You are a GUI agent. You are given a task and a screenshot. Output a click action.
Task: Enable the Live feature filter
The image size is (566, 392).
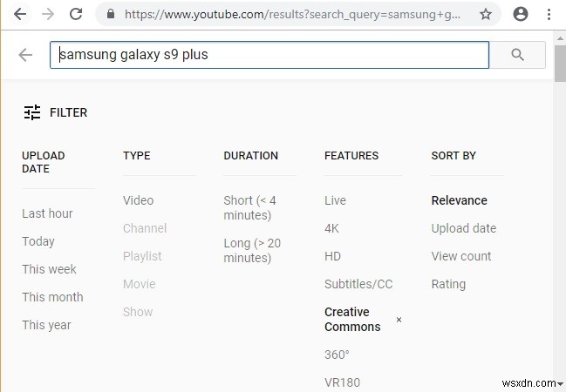(x=336, y=200)
